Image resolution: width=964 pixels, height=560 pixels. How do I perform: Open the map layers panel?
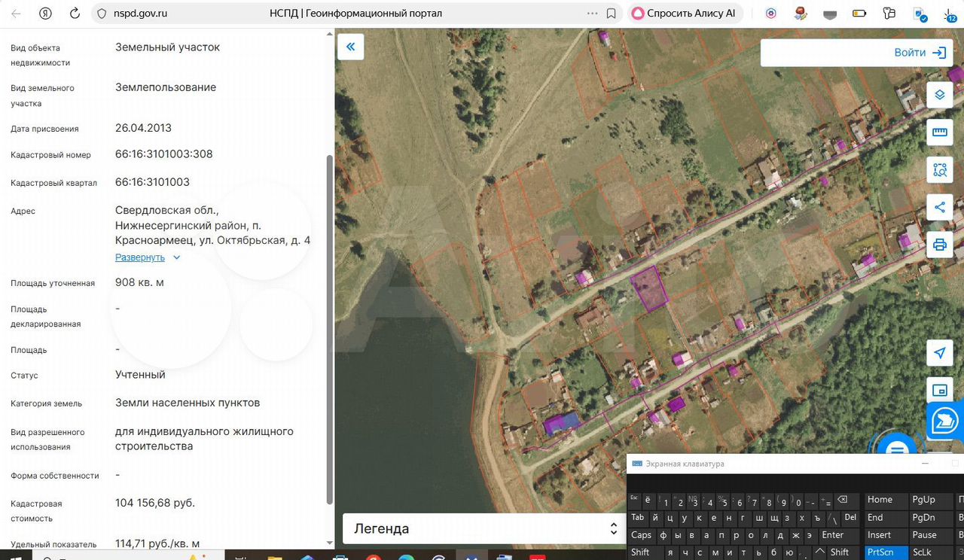tap(939, 95)
